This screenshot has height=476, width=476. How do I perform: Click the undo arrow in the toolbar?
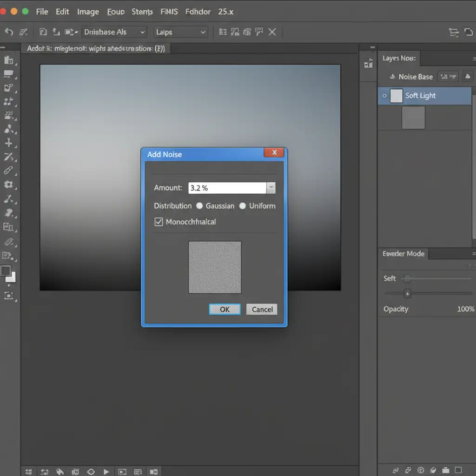coord(8,32)
